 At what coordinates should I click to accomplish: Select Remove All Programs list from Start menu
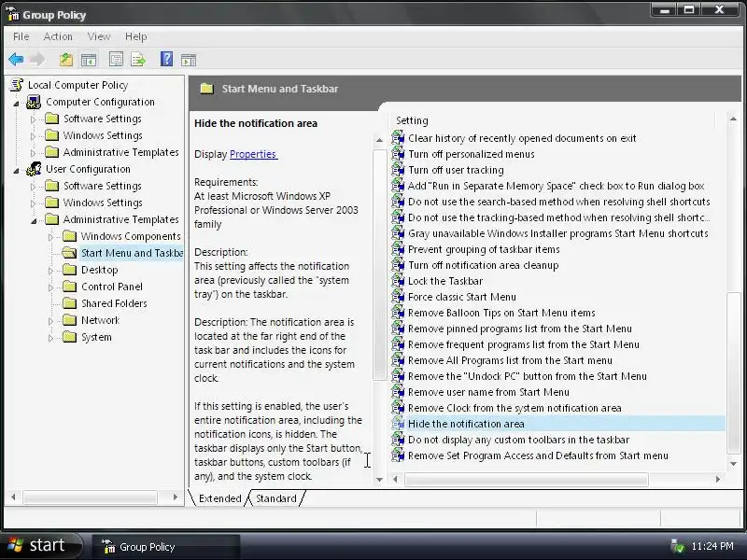[510, 360]
